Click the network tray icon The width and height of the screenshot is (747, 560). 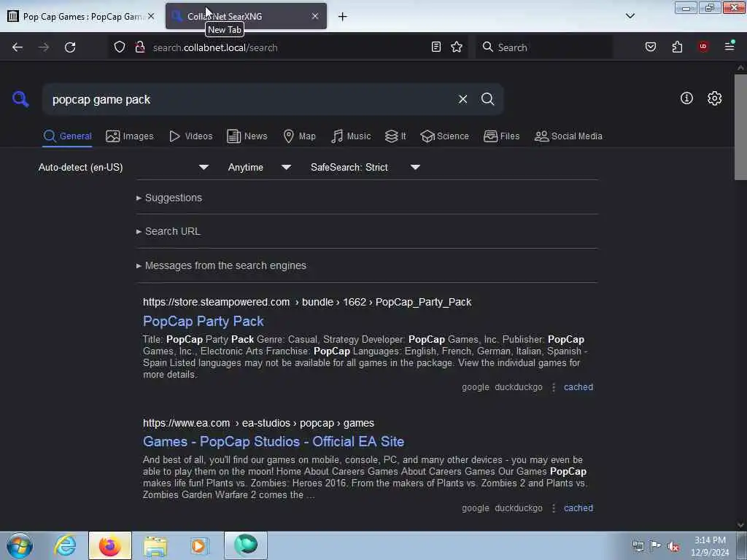638,546
